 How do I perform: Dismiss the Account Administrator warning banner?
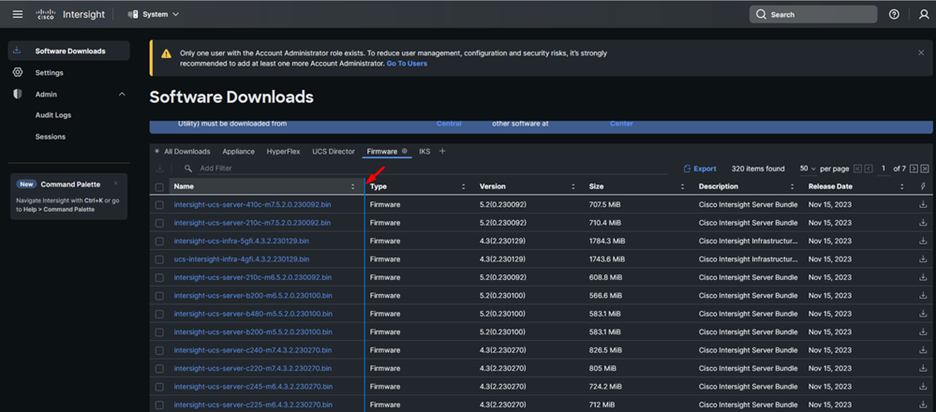921,53
